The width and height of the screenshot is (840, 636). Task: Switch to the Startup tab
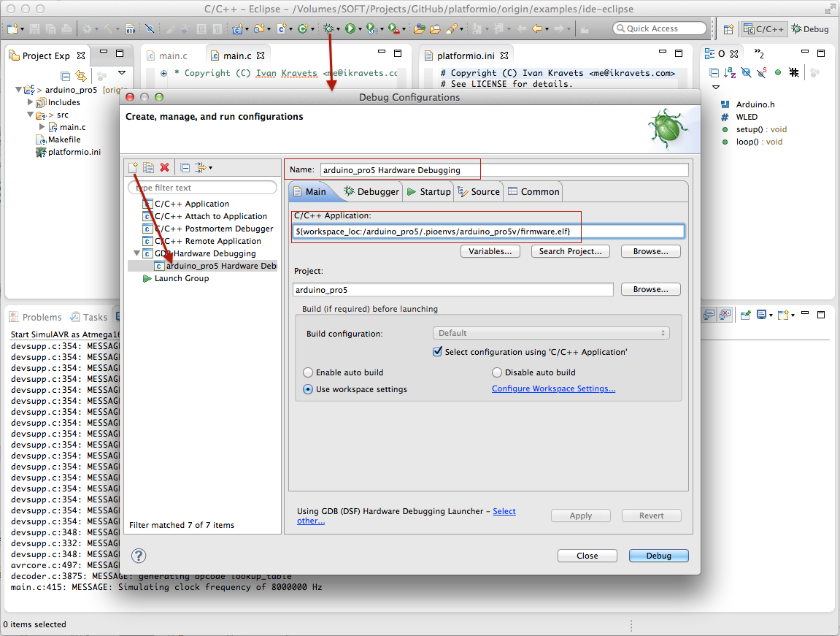[x=429, y=192]
